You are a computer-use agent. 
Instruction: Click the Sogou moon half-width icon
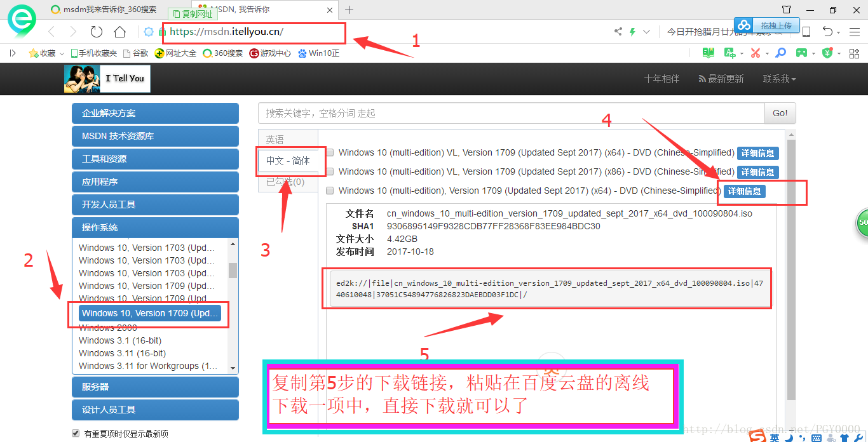pos(789,438)
